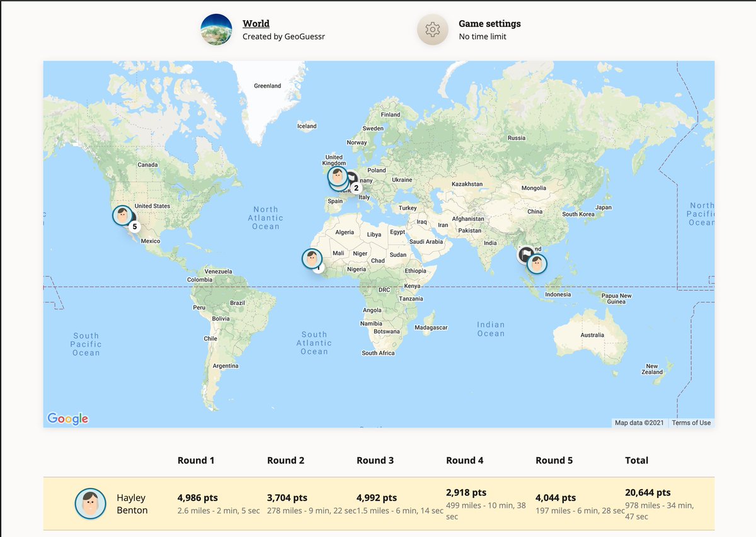
Task: Click the Round 5 column header
Action: click(554, 460)
